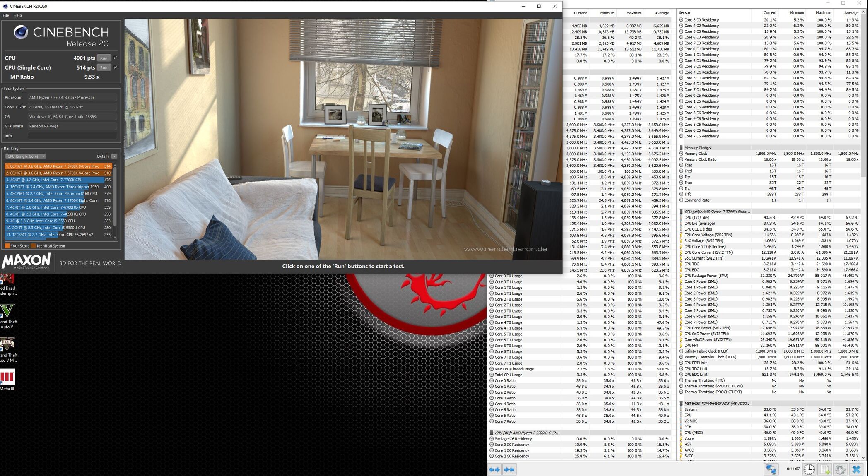This screenshot has width=868, height=476.
Task: Click the MAXON logo at bottom left
Action: click(26, 262)
